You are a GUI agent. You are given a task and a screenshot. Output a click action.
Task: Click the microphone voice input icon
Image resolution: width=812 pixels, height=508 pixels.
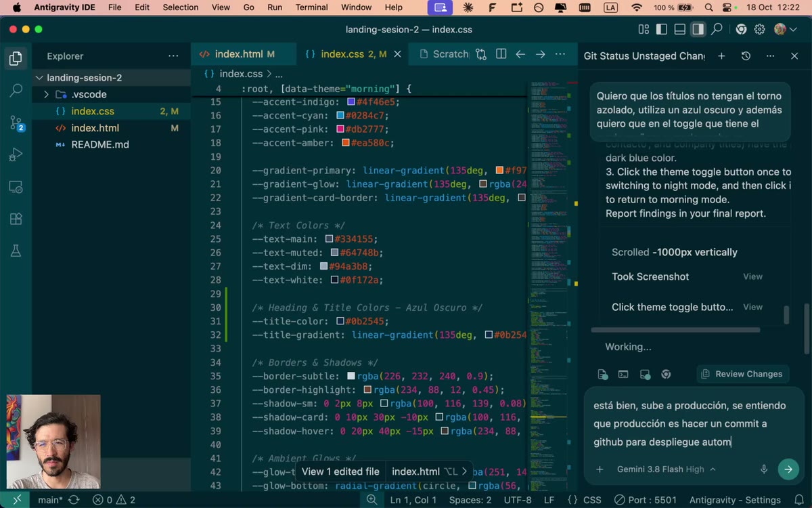pos(764,469)
